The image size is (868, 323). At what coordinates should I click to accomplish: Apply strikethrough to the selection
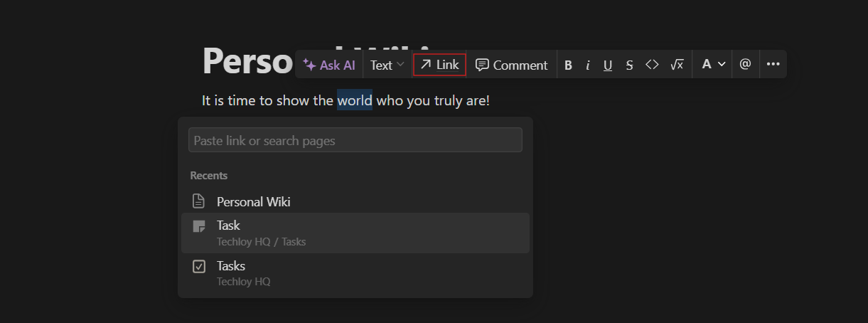coord(629,65)
